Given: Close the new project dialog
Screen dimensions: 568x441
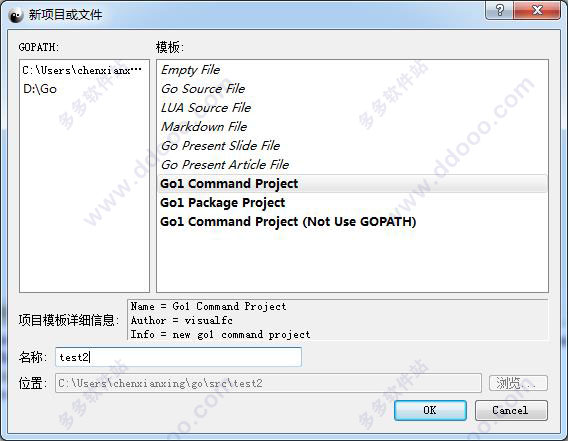Looking at the screenshot, I should click(537, 10).
